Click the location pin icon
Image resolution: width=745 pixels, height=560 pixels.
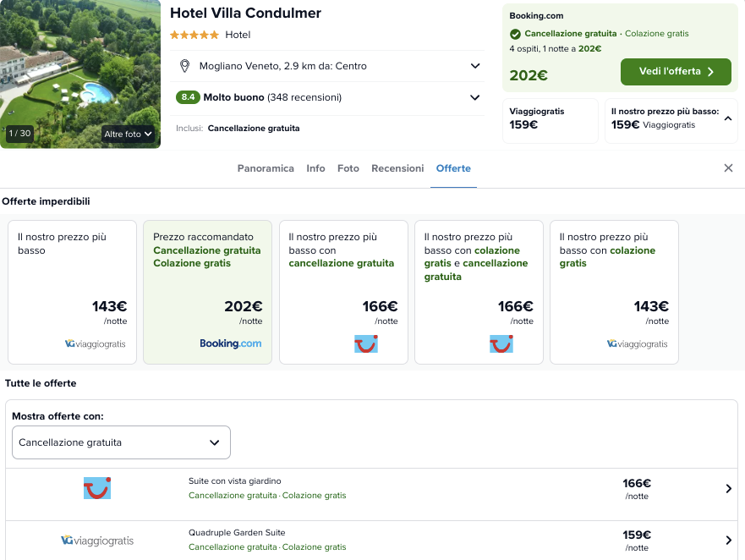(x=184, y=66)
